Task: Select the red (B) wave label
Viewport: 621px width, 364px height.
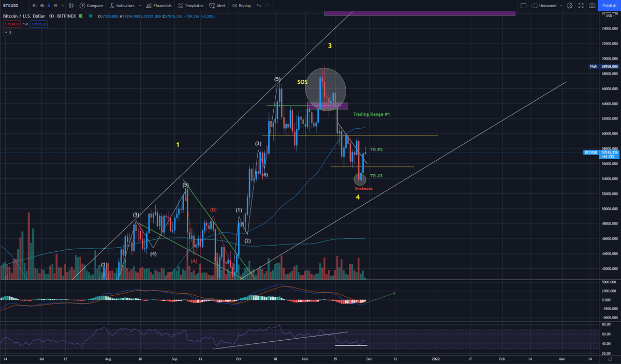Action: (213, 210)
